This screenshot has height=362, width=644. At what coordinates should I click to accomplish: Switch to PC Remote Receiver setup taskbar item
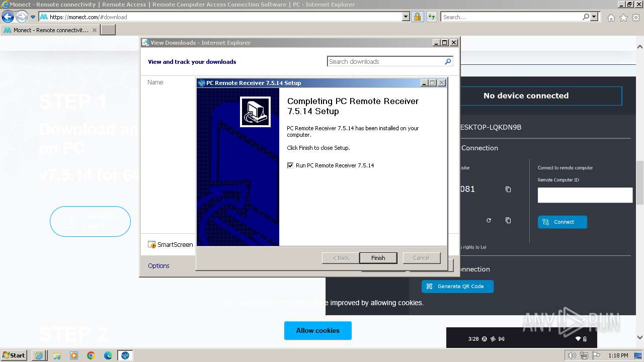tap(125, 355)
